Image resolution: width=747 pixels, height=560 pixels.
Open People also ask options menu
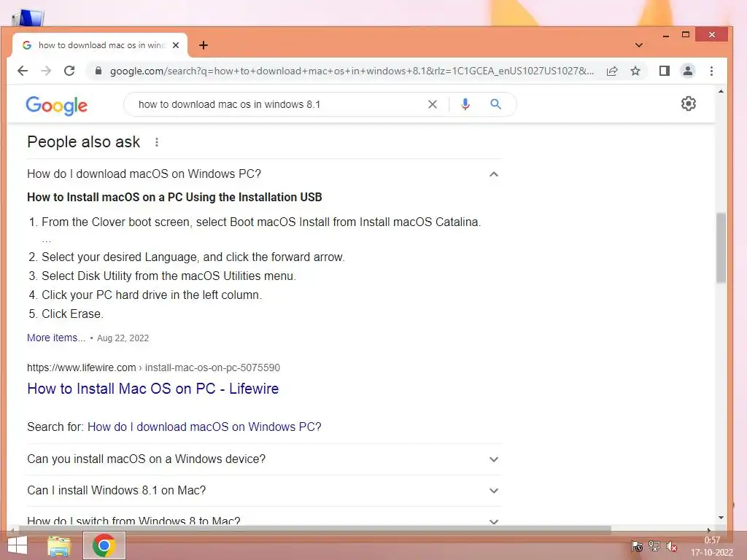(157, 142)
